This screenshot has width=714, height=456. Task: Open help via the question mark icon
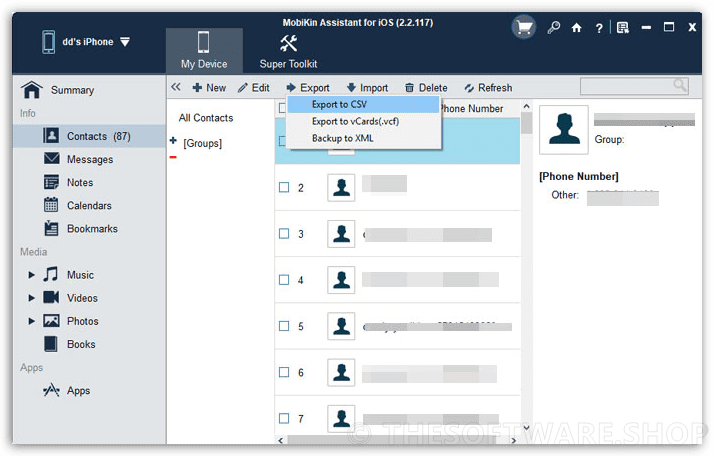(599, 28)
